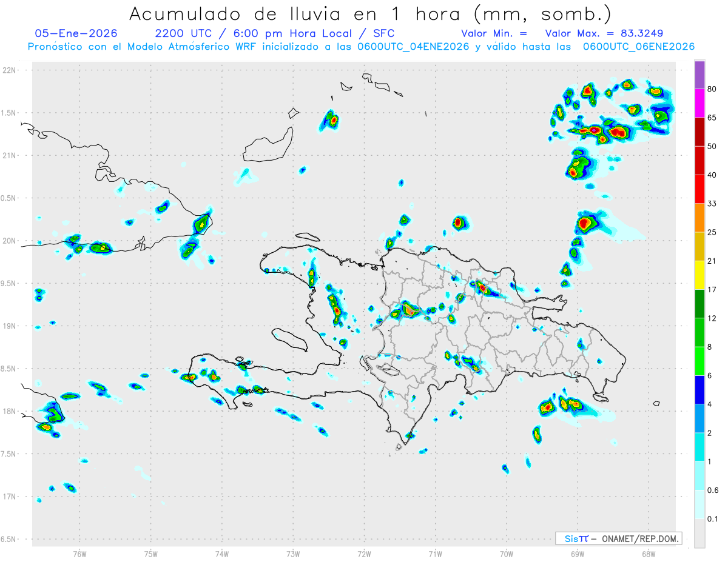Select the '68W' longitude axis label

pyautogui.click(x=649, y=554)
